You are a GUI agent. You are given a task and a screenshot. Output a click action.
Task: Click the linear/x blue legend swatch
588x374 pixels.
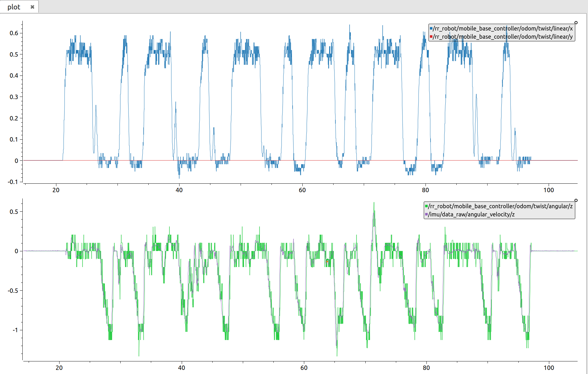click(x=431, y=29)
